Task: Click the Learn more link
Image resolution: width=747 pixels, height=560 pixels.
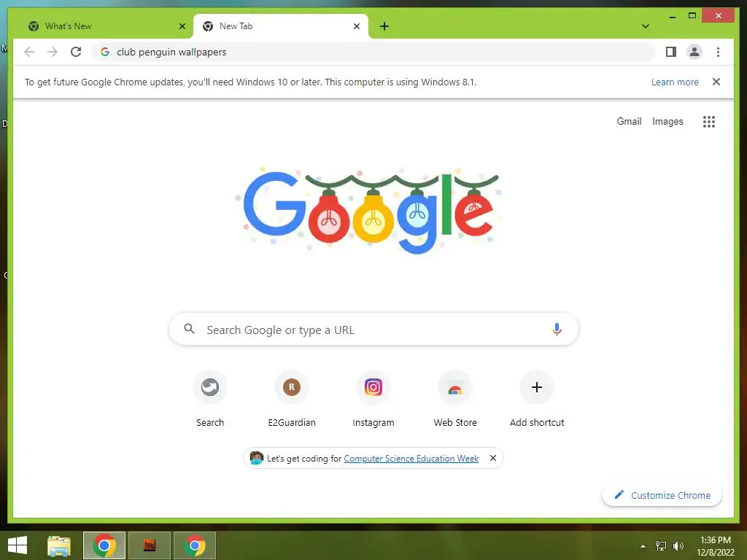Action: [675, 82]
